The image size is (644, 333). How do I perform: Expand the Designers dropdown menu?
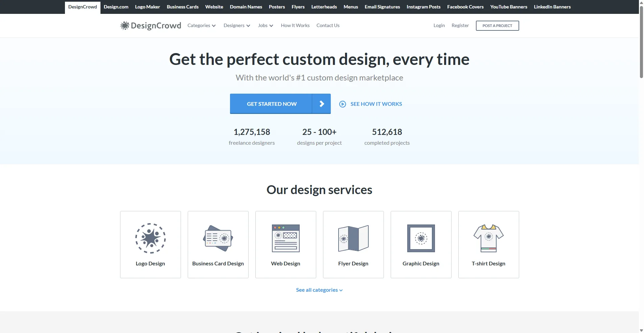(x=237, y=26)
